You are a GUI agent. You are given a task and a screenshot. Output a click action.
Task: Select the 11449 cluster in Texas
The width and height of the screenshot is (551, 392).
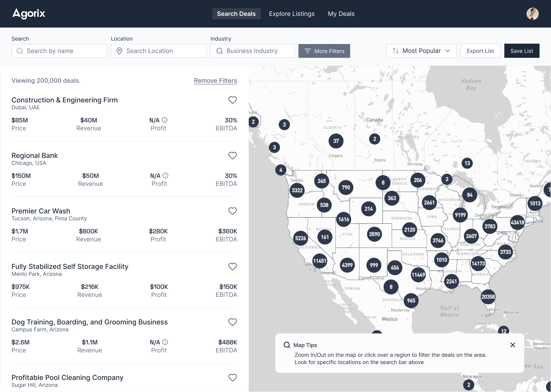pos(418,275)
